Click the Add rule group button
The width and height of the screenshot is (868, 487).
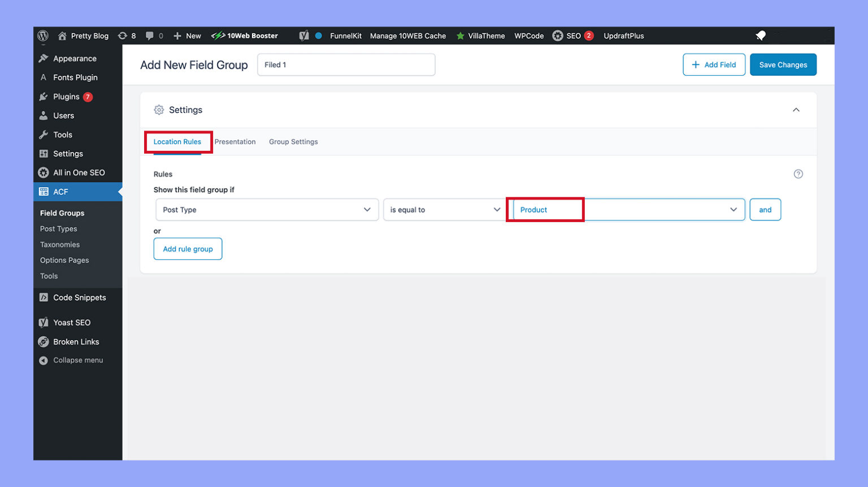[x=188, y=249]
